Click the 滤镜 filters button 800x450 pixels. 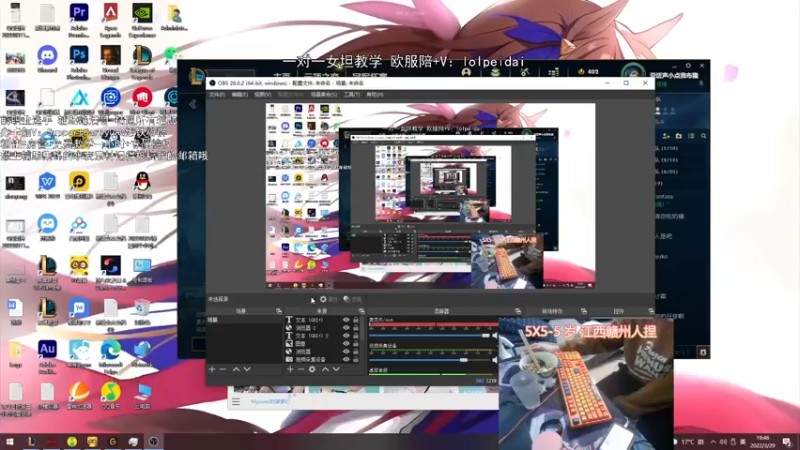352,299
